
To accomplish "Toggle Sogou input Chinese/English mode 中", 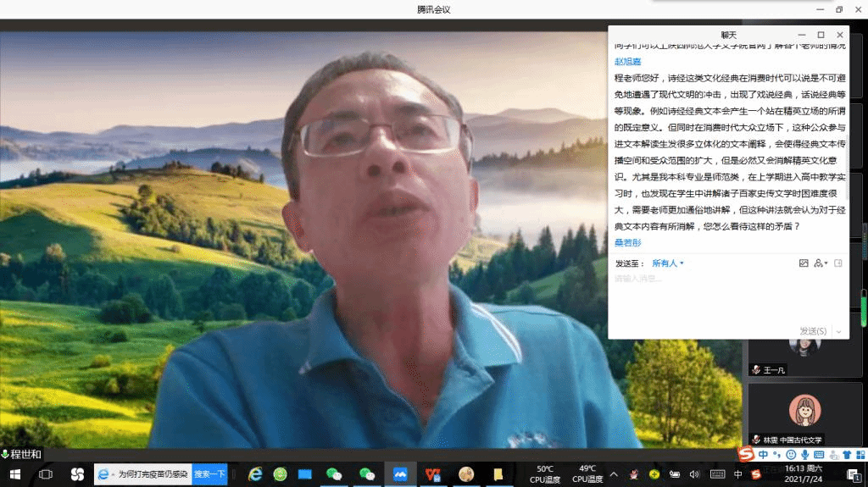I will pos(764,455).
